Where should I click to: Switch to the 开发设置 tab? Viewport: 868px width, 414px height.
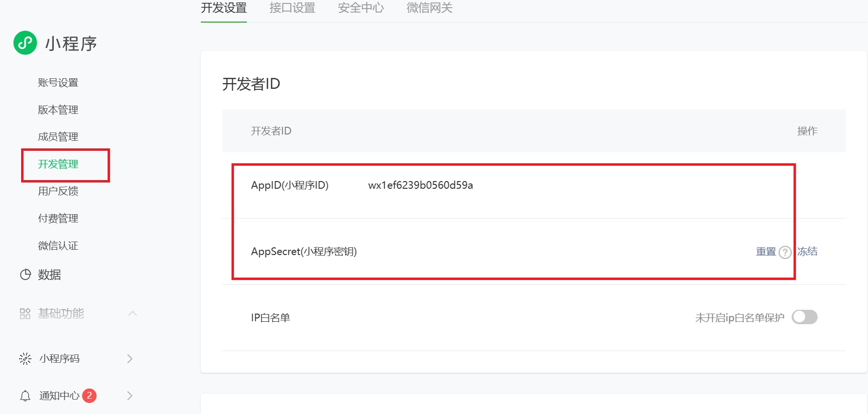224,8
